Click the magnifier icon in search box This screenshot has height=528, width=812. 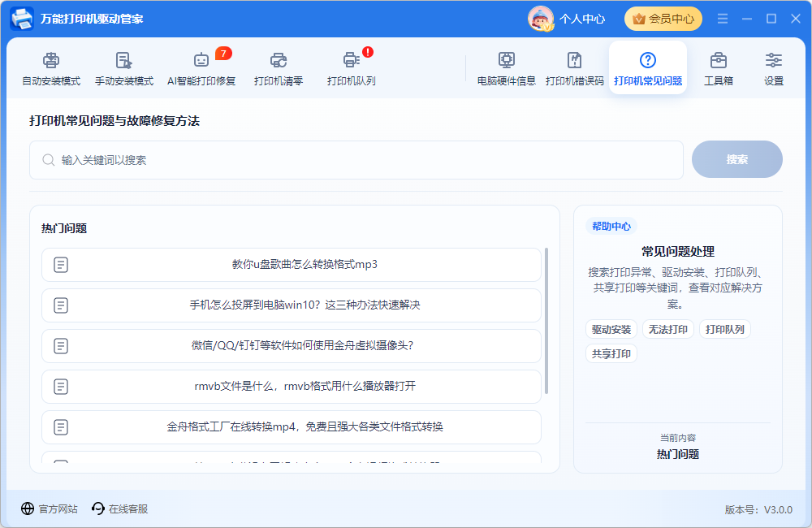click(48, 160)
